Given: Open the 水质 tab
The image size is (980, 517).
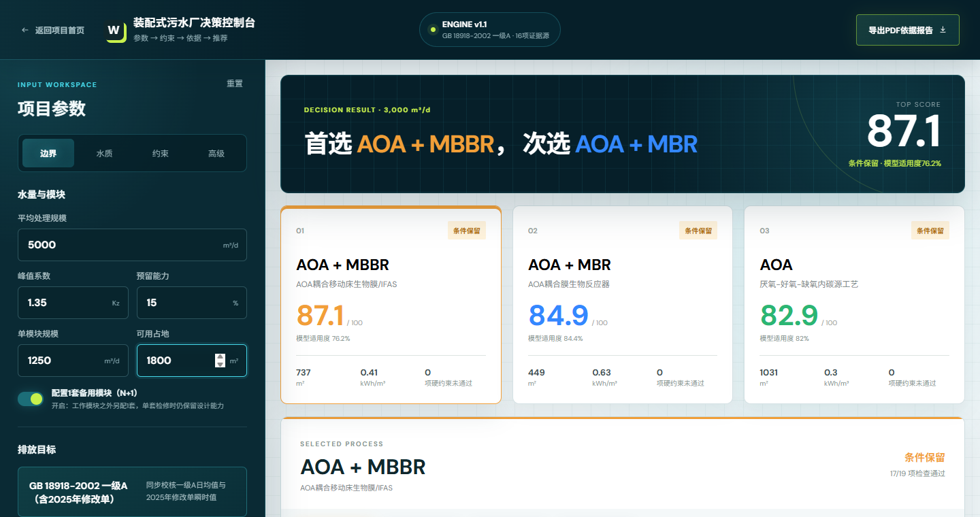Looking at the screenshot, I should click(104, 154).
